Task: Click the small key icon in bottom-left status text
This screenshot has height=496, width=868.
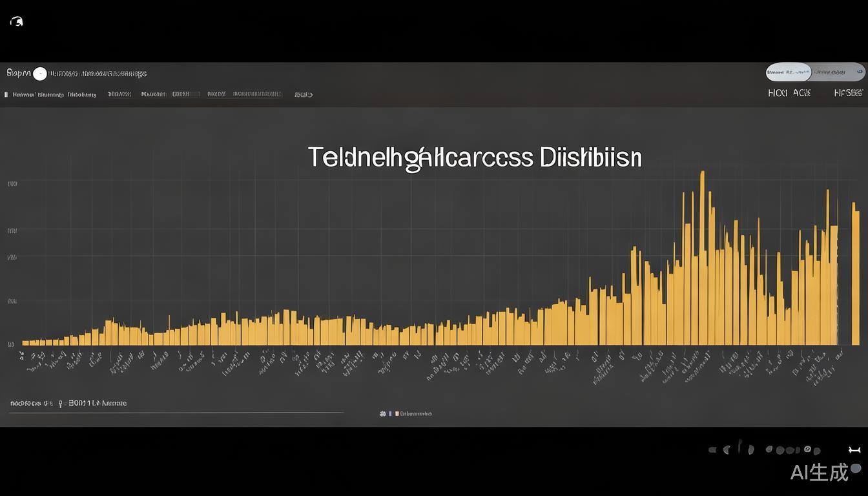Action: click(60, 404)
